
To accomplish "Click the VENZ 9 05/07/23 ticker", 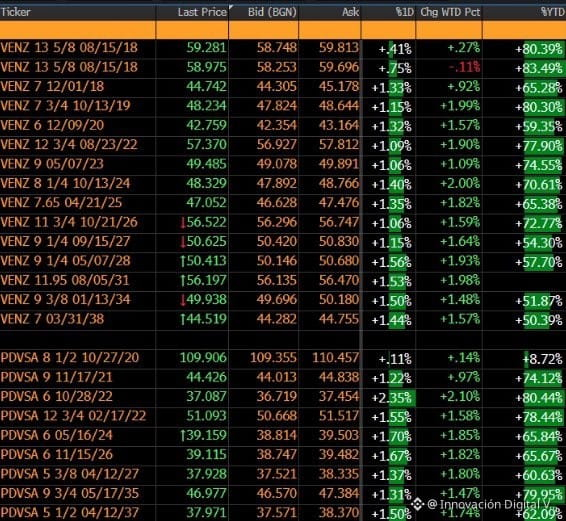I will point(52,164).
